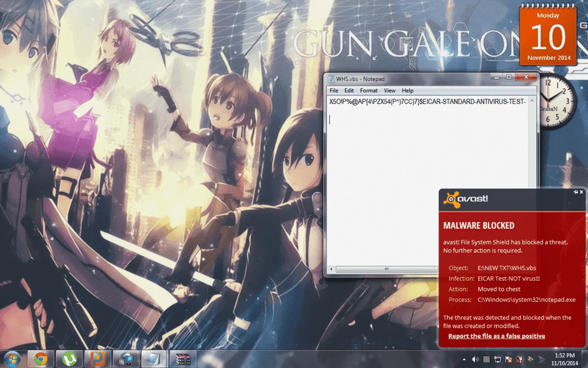The width and height of the screenshot is (588, 368).
Task: Close the avast! malware popup
Action: coord(582,192)
